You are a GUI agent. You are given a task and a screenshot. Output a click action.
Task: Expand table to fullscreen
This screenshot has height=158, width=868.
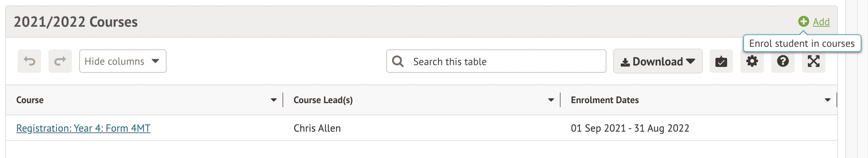coord(813,61)
